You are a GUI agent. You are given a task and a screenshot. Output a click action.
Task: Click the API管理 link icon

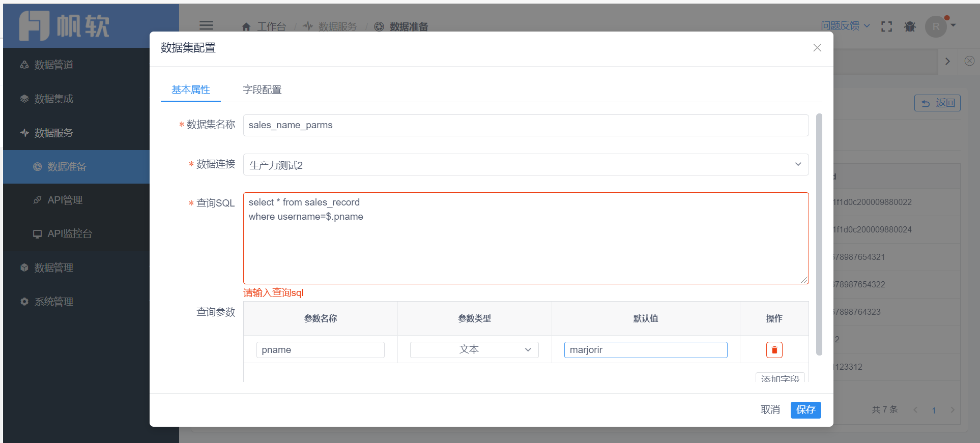click(x=37, y=200)
